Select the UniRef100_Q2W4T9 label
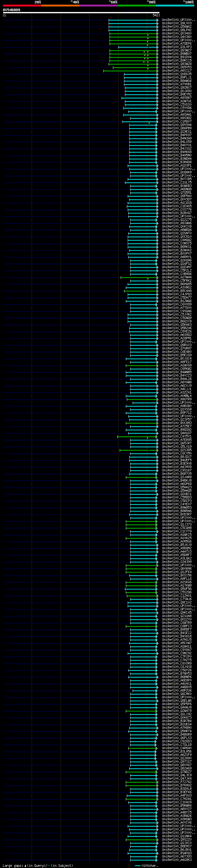This screenshot has width=197, height=868. [x=176, y=711]
